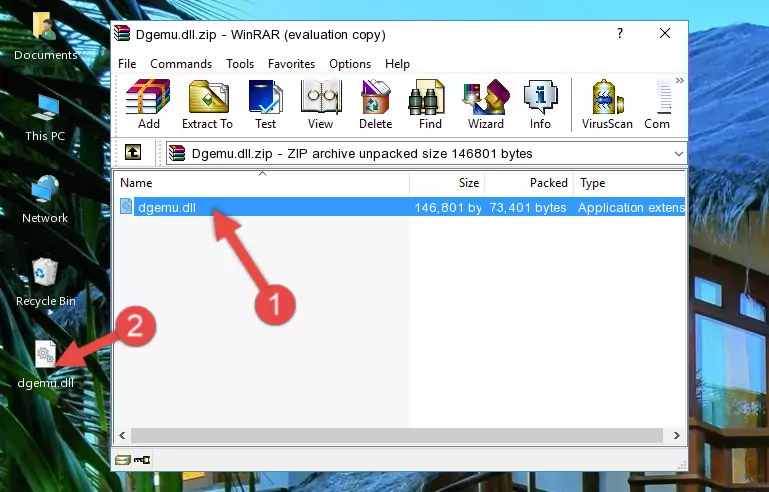Click the Add toolbar icon
The width and height of the screenshot is (769, 492).
click(x=148, y=104)
